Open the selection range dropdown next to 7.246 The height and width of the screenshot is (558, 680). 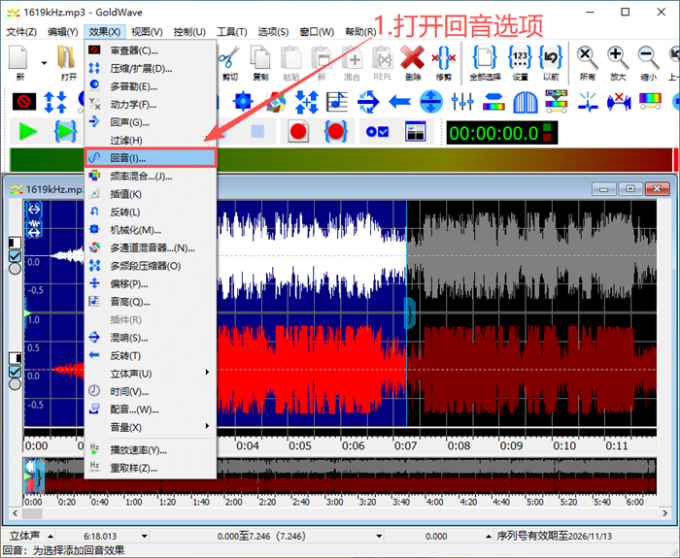379,536
